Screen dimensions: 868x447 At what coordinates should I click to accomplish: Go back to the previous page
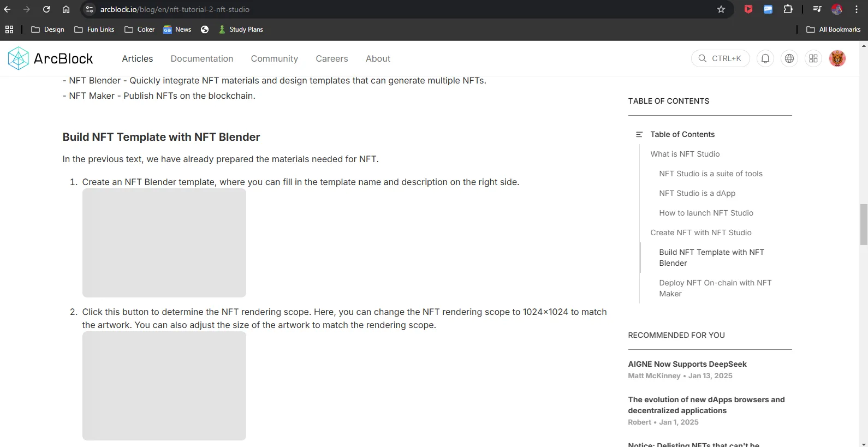pyautogui.click(x=8, y=9)
